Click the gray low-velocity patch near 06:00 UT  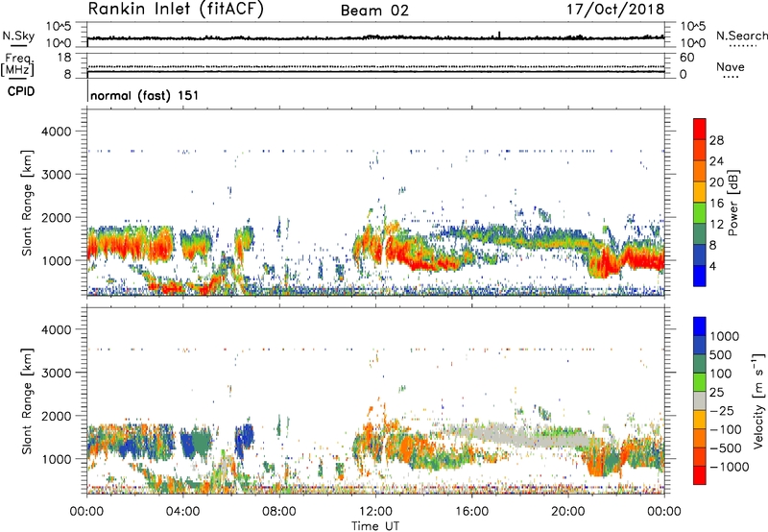click(226, 463)
